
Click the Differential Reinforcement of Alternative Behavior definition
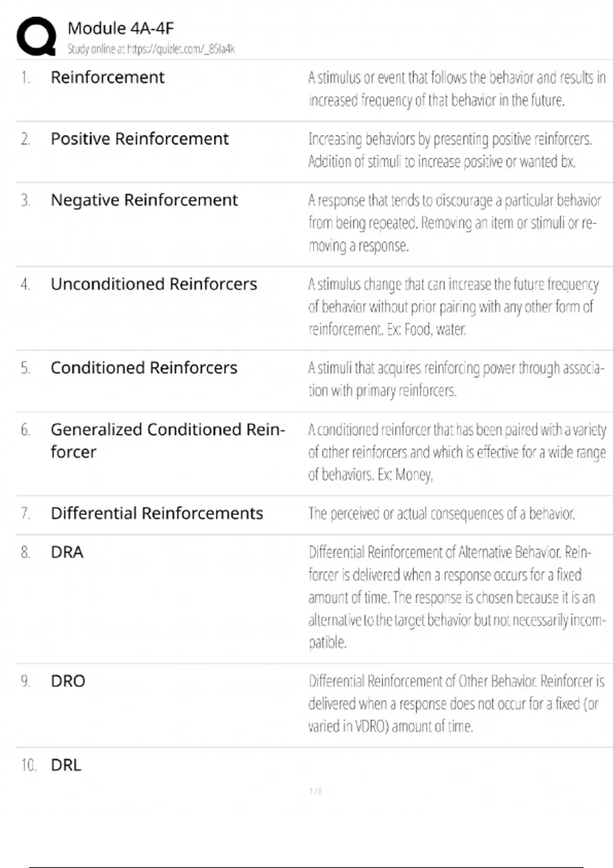[x=457, y=597]
